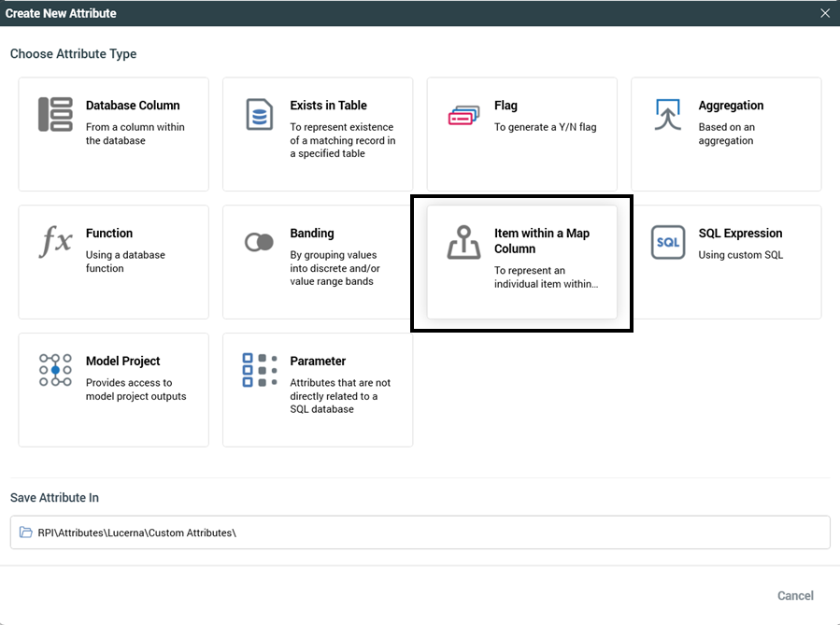Close the Create New Attribute dialog
Viewport: 840px width, 625px height.
pyautogui.click(x=824, y=13)
